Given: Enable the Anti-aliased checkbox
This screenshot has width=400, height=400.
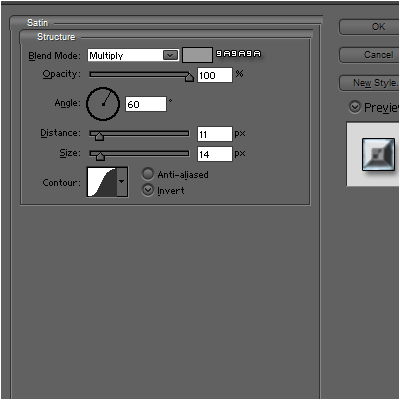Looking at the screenshot, I should [148, 174].
